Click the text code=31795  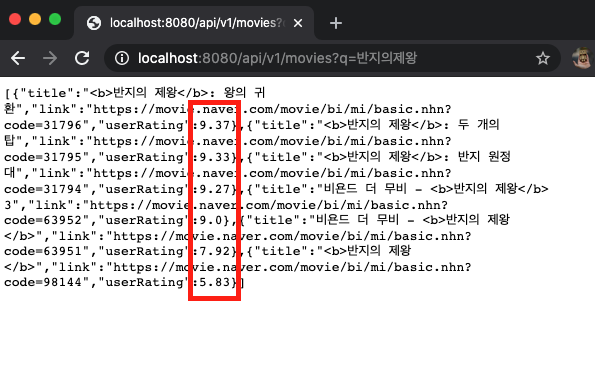click(x=43, y=157)
